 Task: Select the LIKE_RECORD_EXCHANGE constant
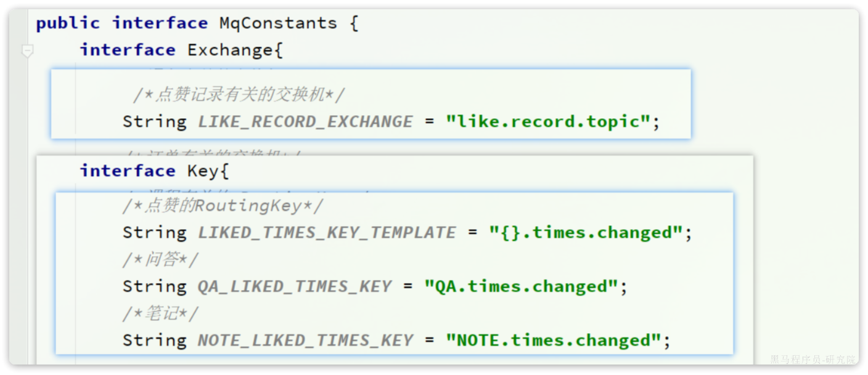pos(305,122)
